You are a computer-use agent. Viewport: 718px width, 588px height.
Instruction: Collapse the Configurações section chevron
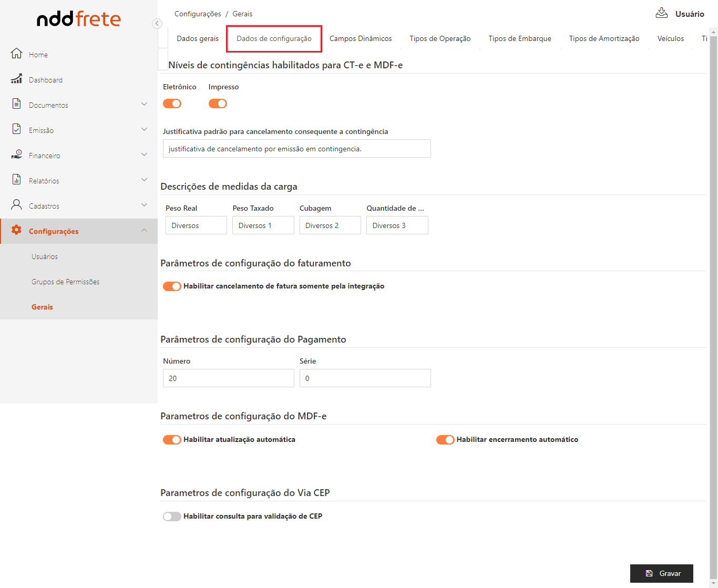(144, 231)
